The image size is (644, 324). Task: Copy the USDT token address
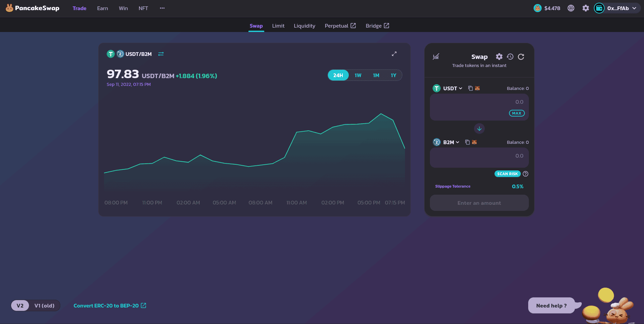click(x=470, y=88)
